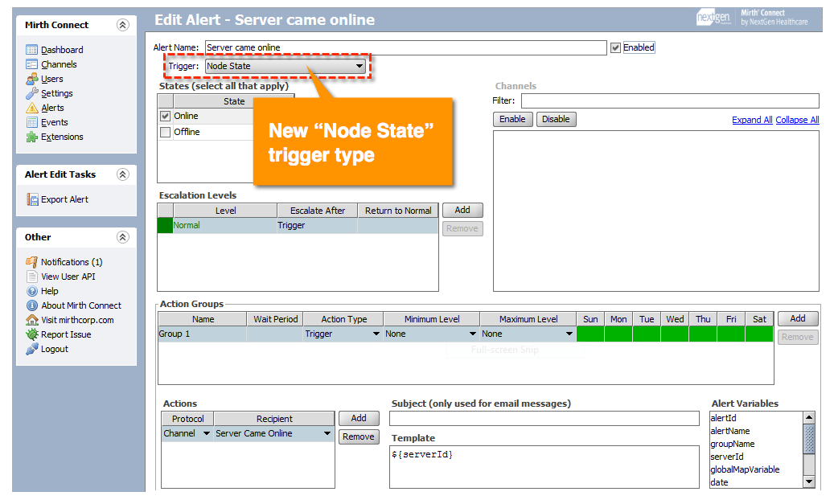Click the Events list icon

point(32,122)
